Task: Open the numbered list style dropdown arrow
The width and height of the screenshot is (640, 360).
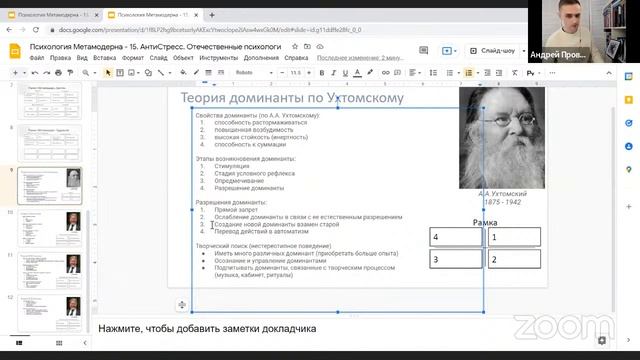Action: 478,73
